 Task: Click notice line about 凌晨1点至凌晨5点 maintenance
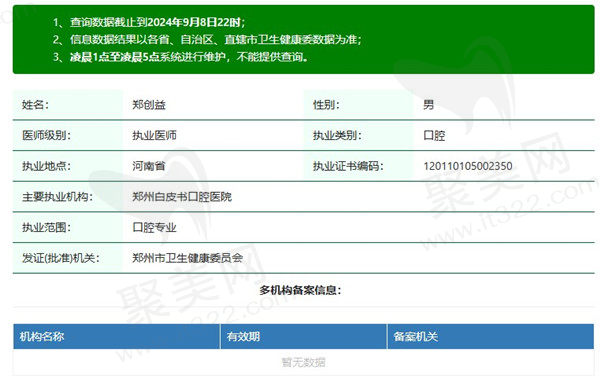click(x=181, y=57)
